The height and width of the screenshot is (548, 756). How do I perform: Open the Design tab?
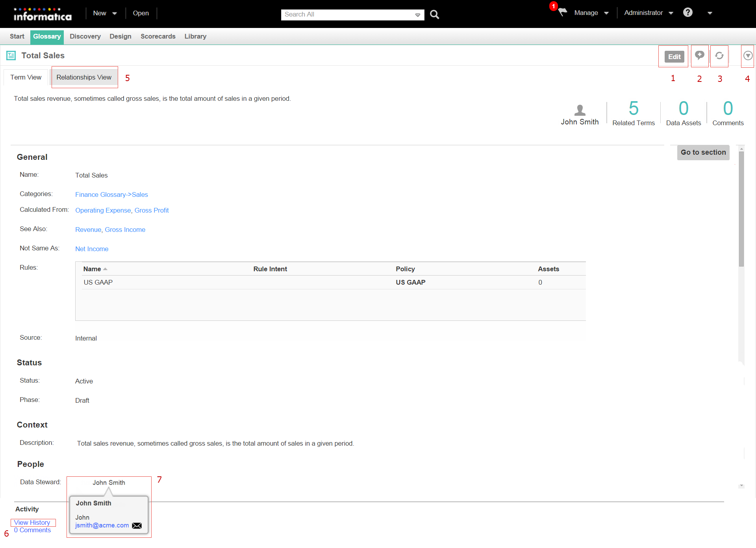(x=120, y=36)
